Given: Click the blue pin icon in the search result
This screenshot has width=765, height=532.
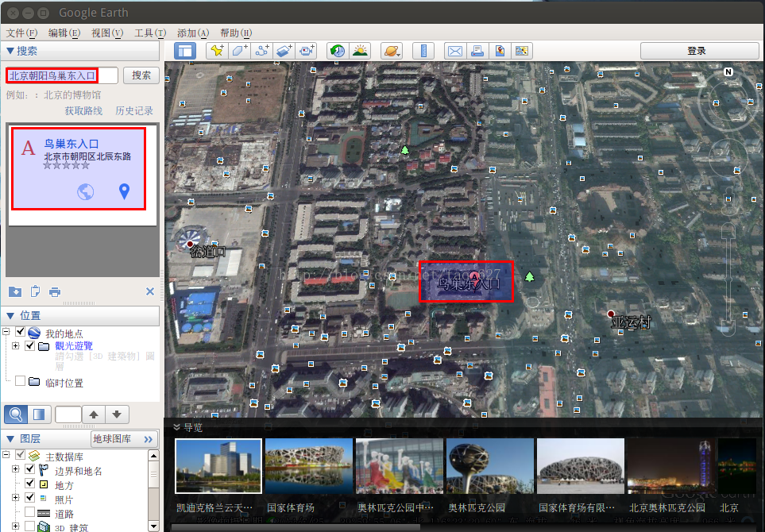Looking at the screenshot, I should coord(125,191).
